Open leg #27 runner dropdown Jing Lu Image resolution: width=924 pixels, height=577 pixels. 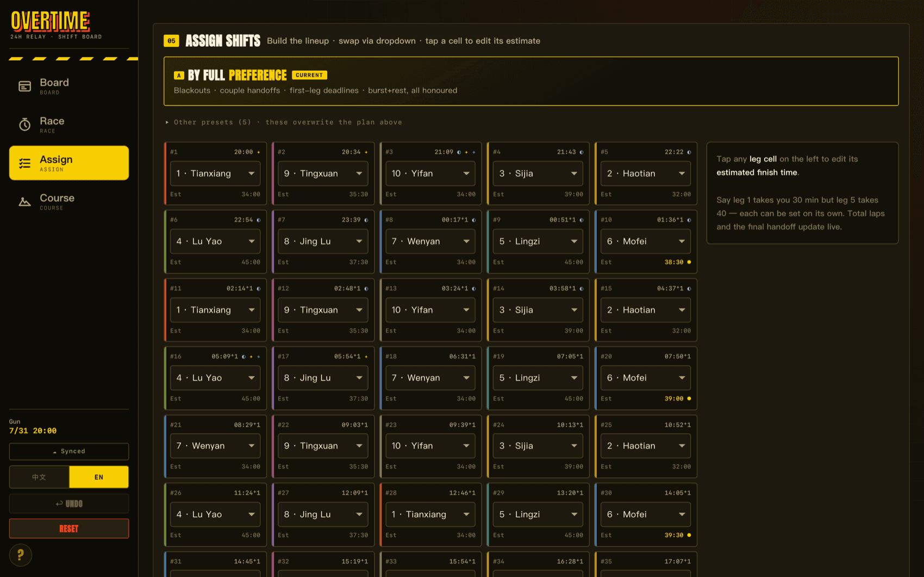click(323, 514)
